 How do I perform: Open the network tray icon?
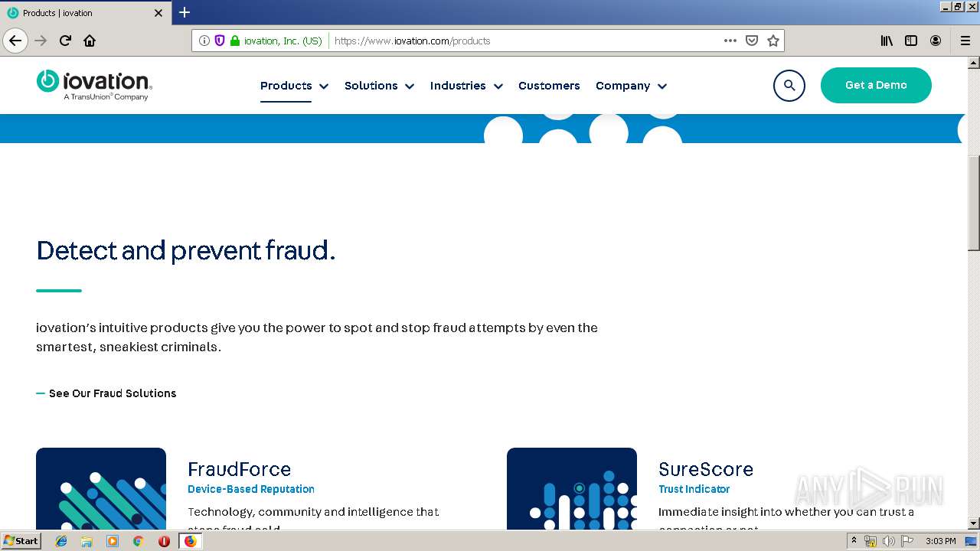point(870,541)
